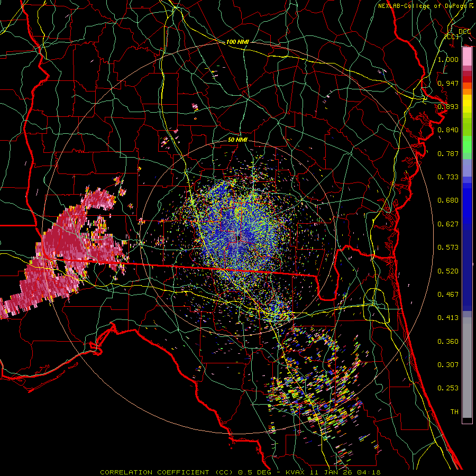
Task: Click the 100 NMI range ring label
Action: pos(237,42)
